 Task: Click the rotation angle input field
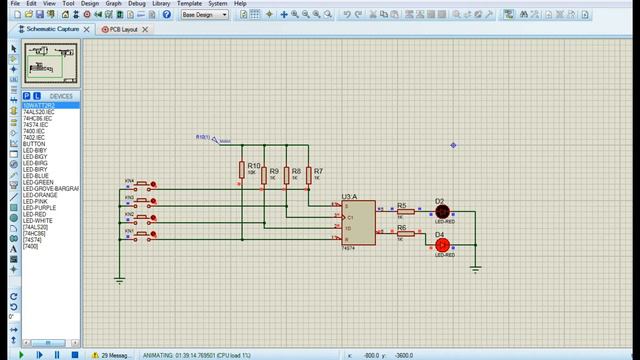coord(14,317)
